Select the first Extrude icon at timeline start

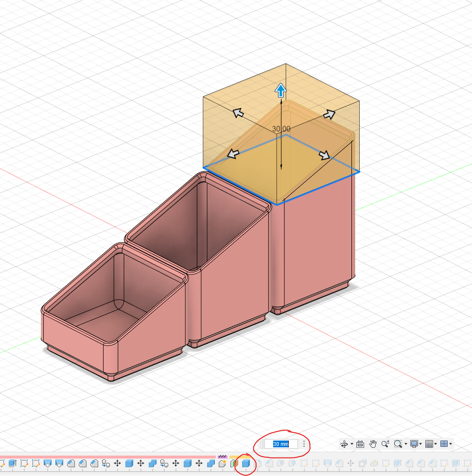pyautogui.click(x=12, y=463)
